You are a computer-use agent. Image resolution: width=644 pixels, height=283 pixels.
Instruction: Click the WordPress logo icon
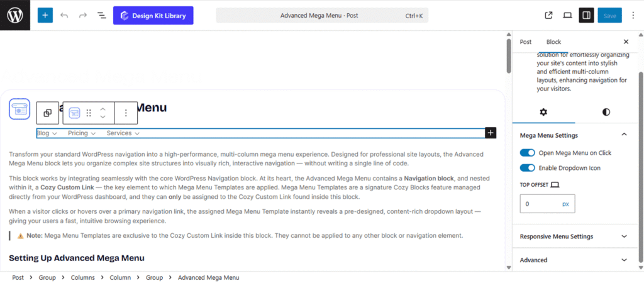[15, 15]
